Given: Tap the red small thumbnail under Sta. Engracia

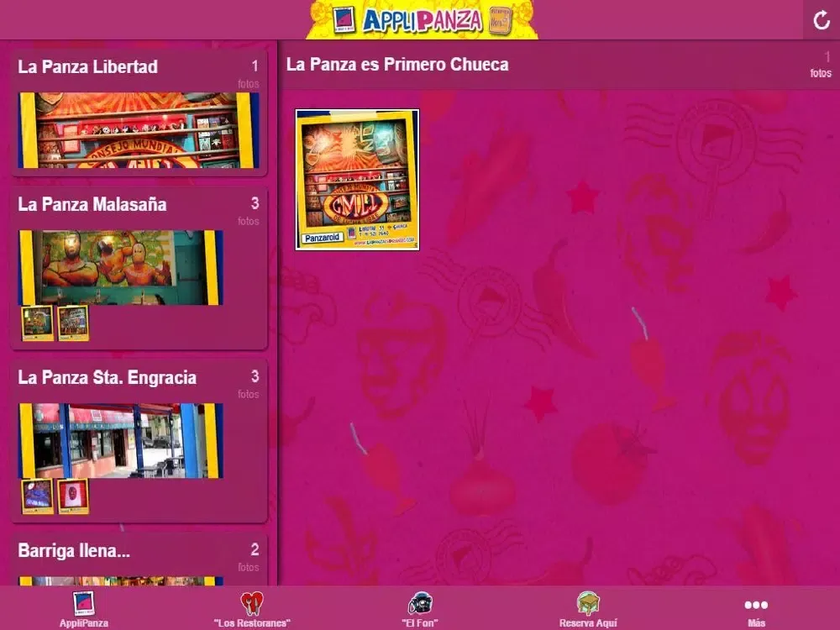Looking at the screenshot, I should (73, 496).
